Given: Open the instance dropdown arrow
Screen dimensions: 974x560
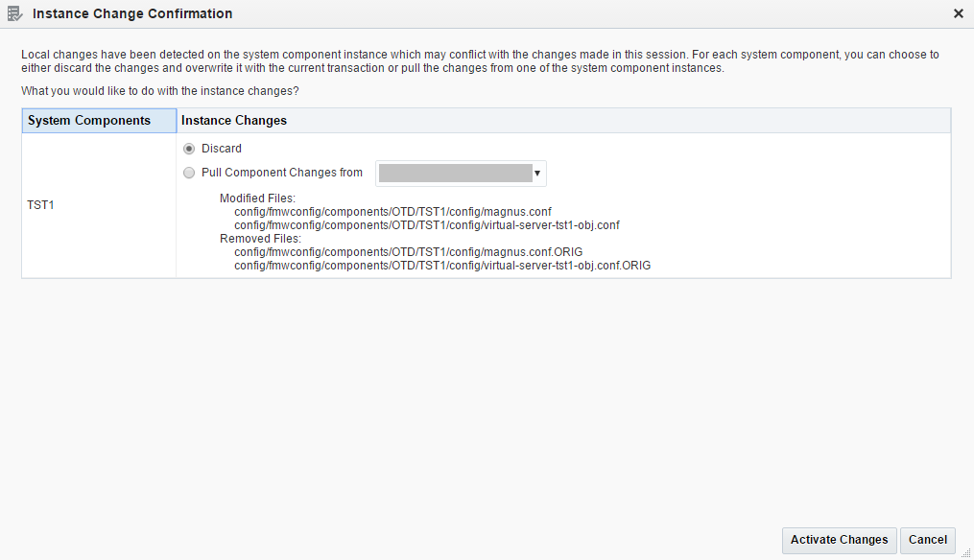Looking at the screenshot, I should 538,174.
